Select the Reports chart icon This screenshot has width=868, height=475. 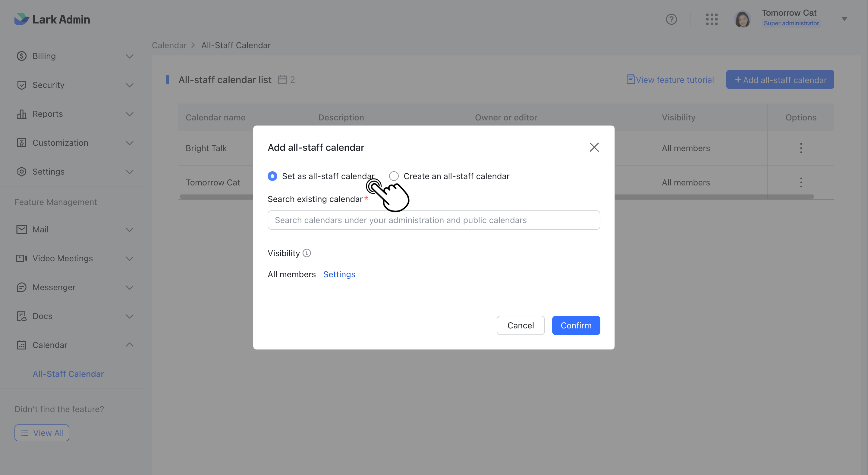[21, 114]
